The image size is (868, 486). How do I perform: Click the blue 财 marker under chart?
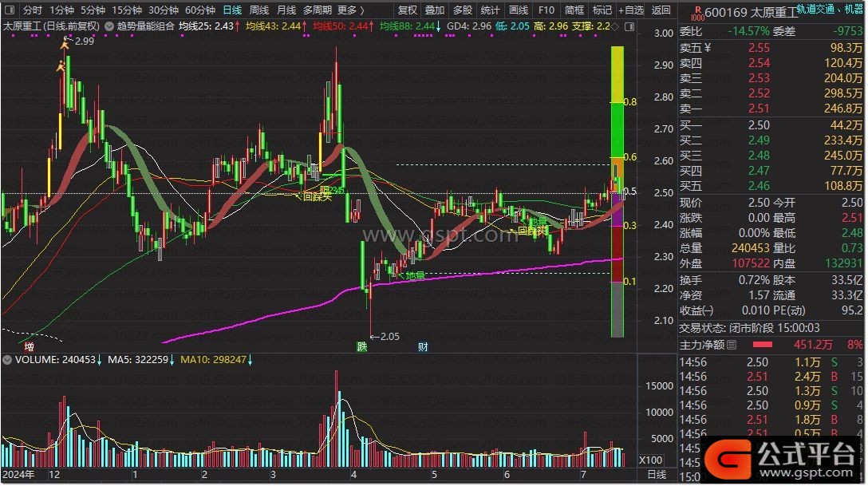pyautogui.click(x=423, y=346)
